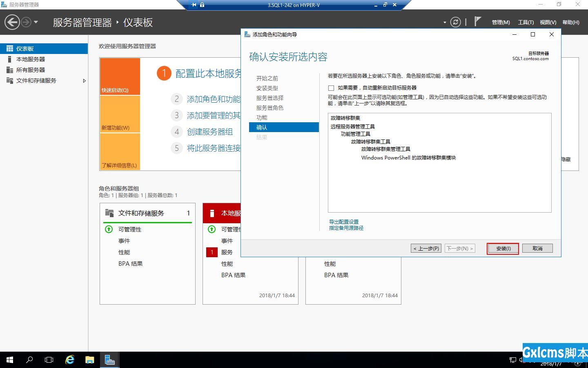Click 远程服务器管理工具 in the confirmation list
Screen dimensions: 588x368
(x=353, y=126)
